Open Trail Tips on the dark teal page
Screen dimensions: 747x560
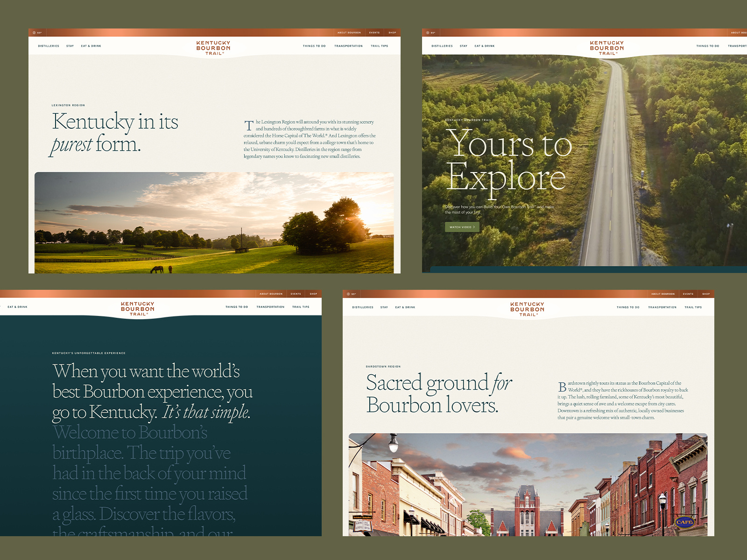point(301,307)
